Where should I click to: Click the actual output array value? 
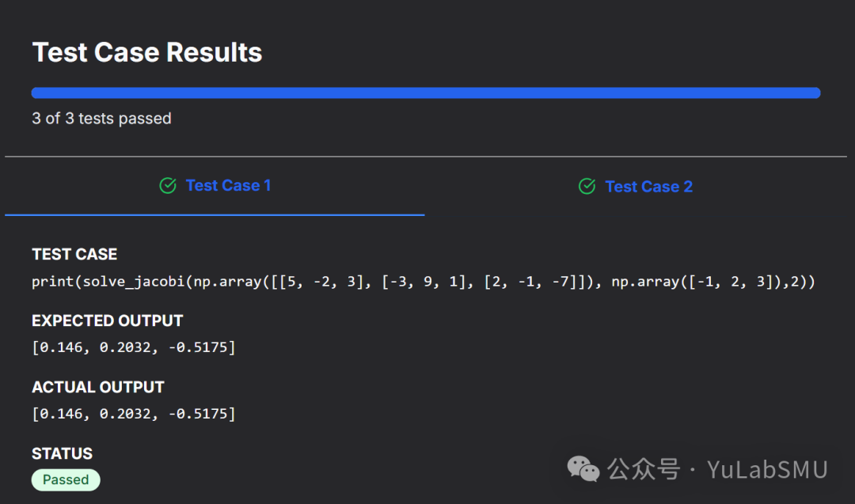pyautogui.click(x=133, y=414)
